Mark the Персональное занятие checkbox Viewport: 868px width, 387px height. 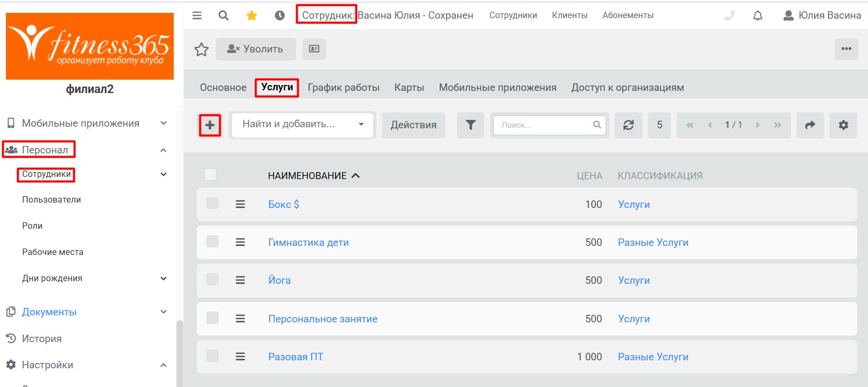click(x=212, y=318)
